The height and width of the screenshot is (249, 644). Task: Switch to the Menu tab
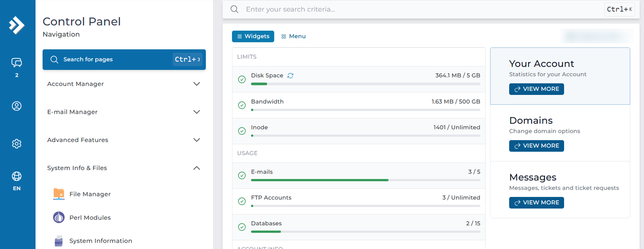point(293,37)
